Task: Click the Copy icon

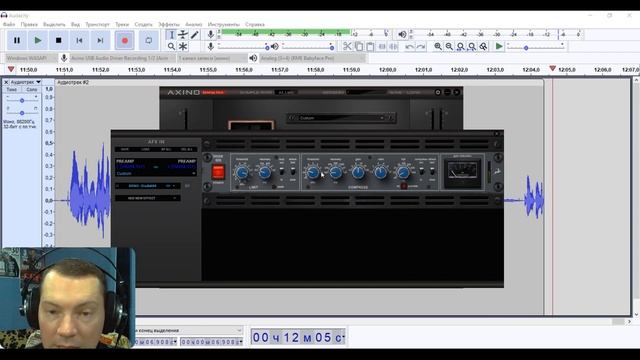Action: 359,47
